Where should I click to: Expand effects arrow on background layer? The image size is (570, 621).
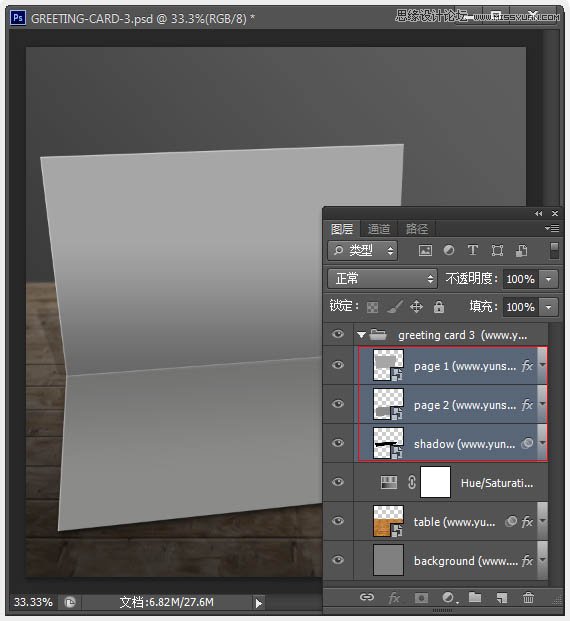coord(542,560)
